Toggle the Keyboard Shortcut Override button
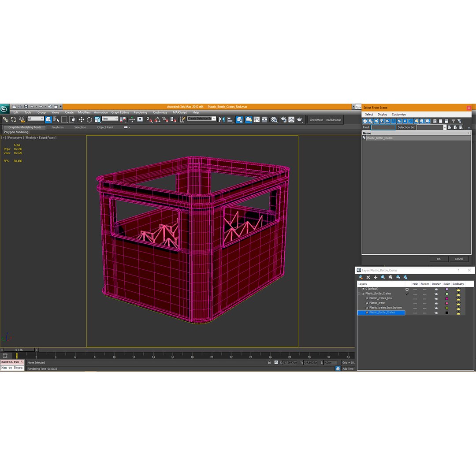The height and width of the screenshot is (476, 476). 140,119
